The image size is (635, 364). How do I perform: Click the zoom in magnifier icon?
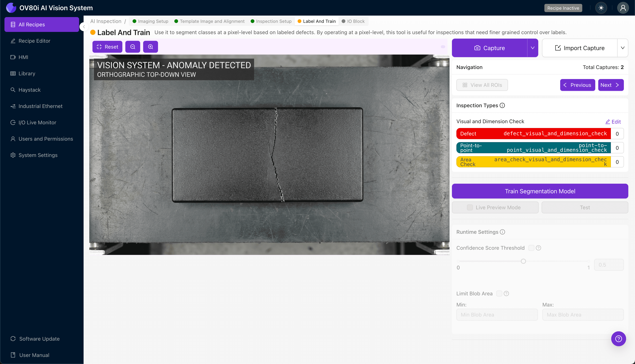point(150,47)
